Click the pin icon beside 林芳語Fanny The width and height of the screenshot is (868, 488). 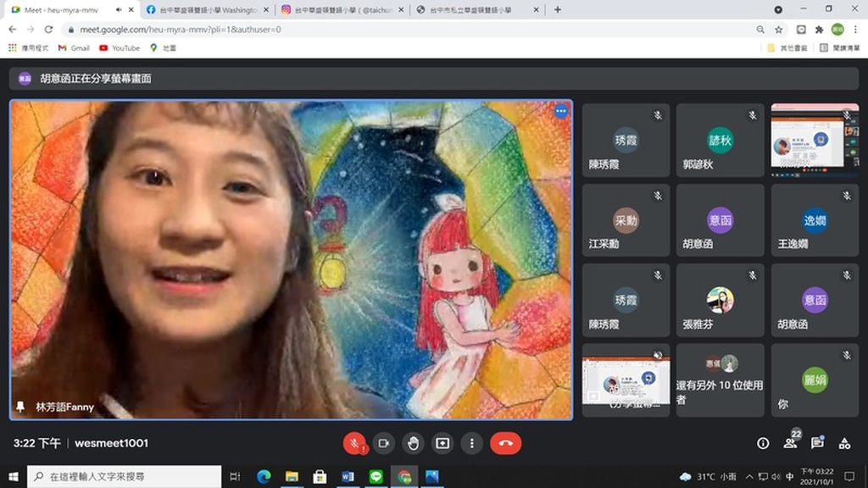coord(20,407)
